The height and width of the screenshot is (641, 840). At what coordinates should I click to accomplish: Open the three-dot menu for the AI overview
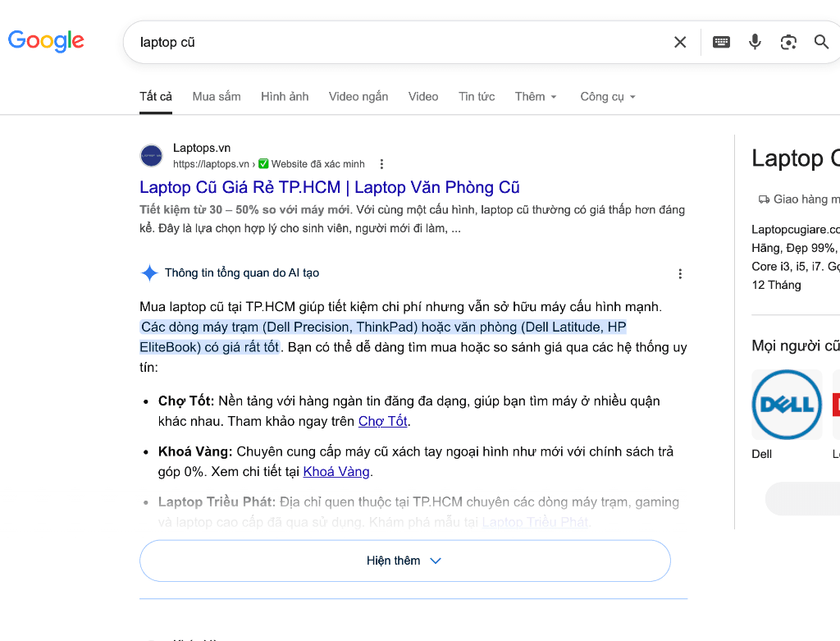680,274
